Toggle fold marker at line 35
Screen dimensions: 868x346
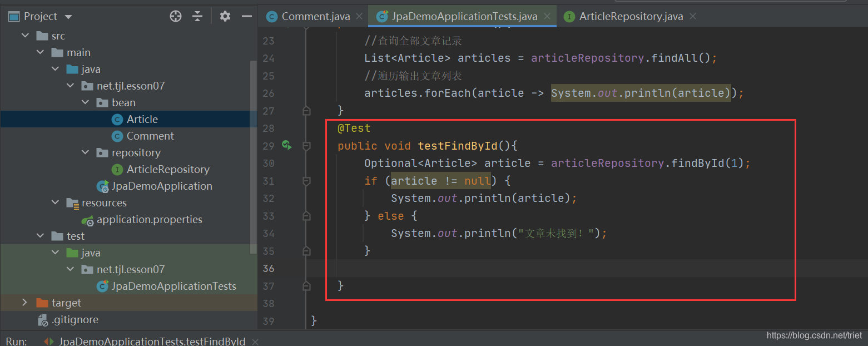pyautogui.click(x=306, y=251)
